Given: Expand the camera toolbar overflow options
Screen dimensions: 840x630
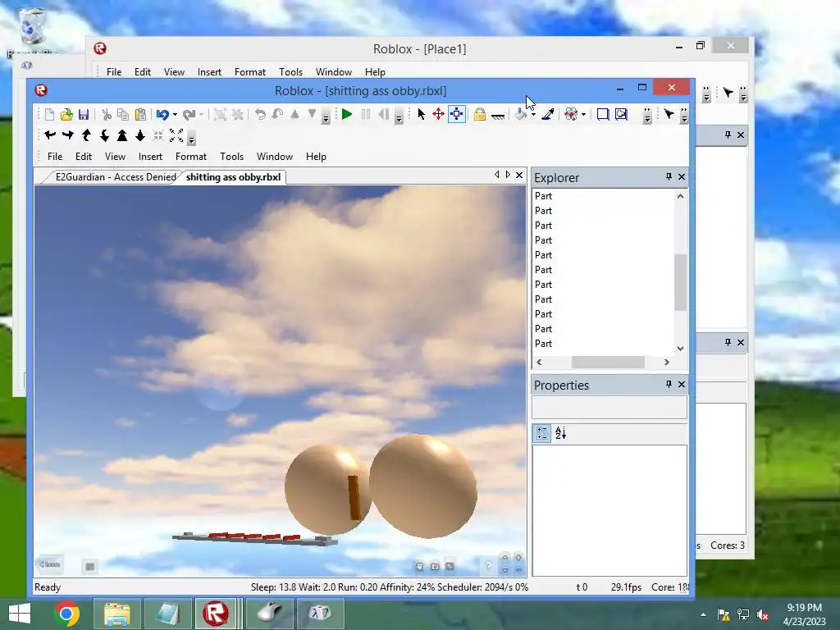Looking at the screenshot, I should point(191,138).
